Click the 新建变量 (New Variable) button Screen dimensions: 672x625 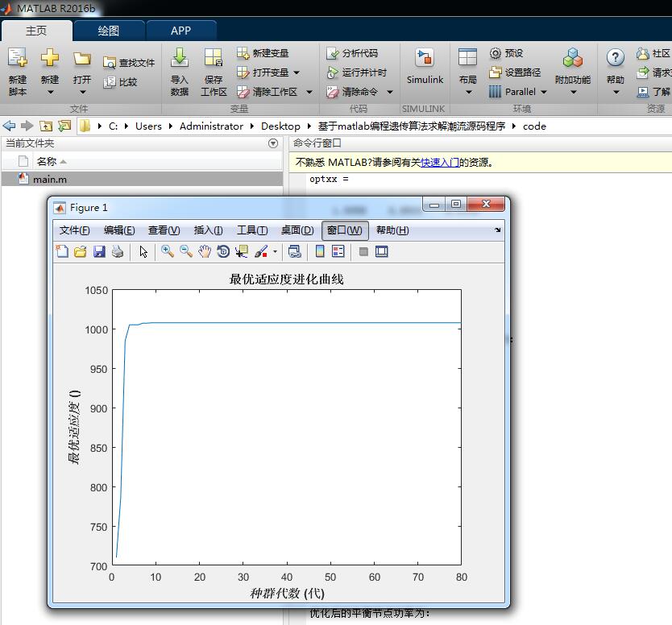pos(263,53)
